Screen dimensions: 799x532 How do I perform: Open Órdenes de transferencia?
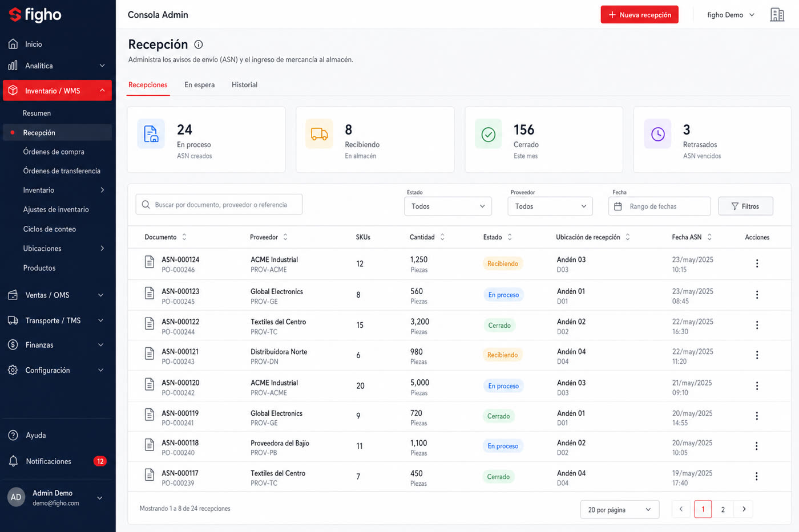pyautogui.click(x=62, y=171)
